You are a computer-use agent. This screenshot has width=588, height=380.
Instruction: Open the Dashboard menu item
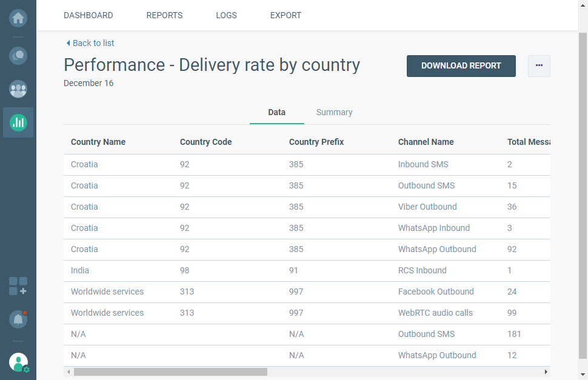(88, 15)
